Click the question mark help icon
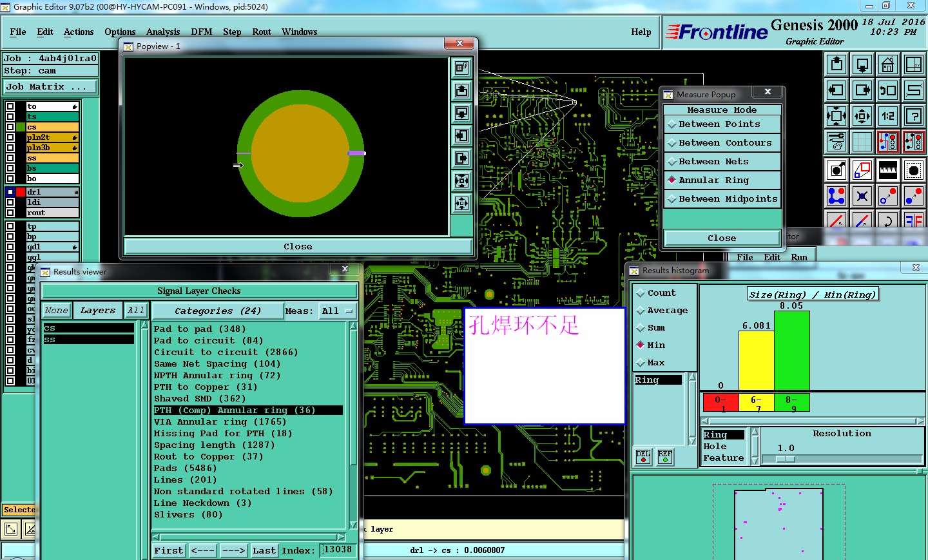 (x=913, y=116)
